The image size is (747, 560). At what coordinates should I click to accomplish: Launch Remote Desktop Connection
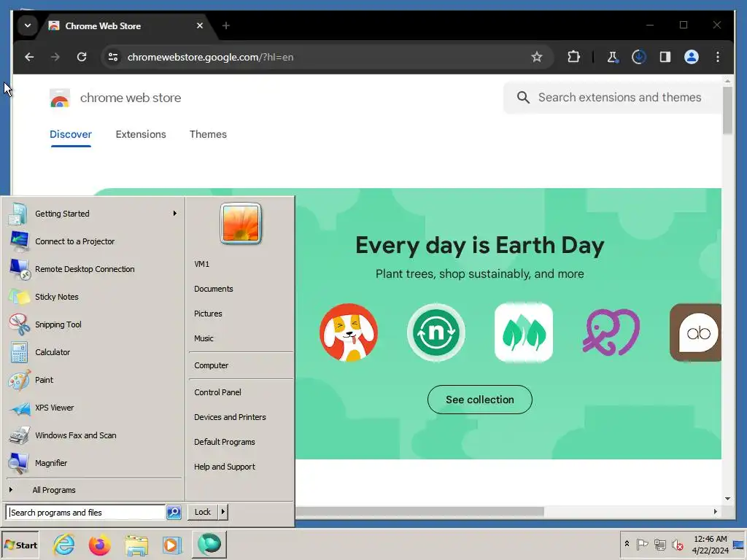[93, 269]
